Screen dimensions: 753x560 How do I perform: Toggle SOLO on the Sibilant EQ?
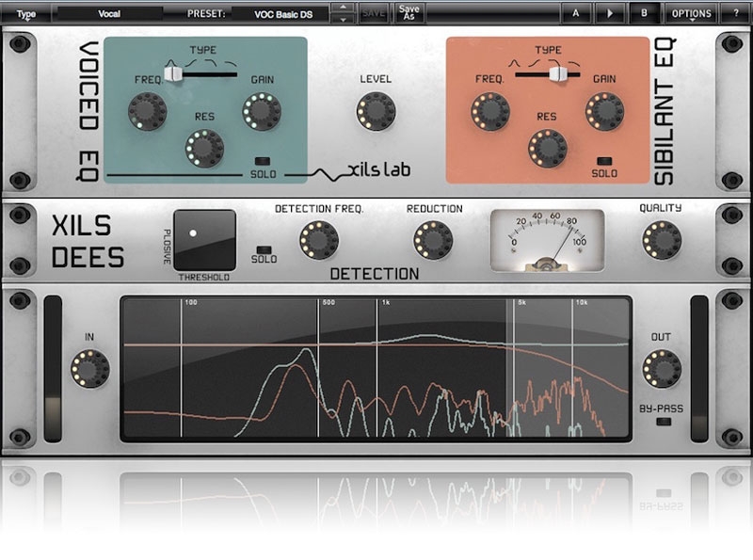coord(604,161)
